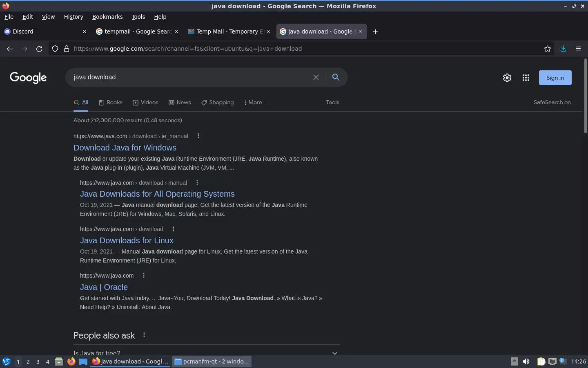Image resolution: width=588 pixels, height=368 pixels.
Task: Switch to virtual desktop 3
Action: point(38,362)
